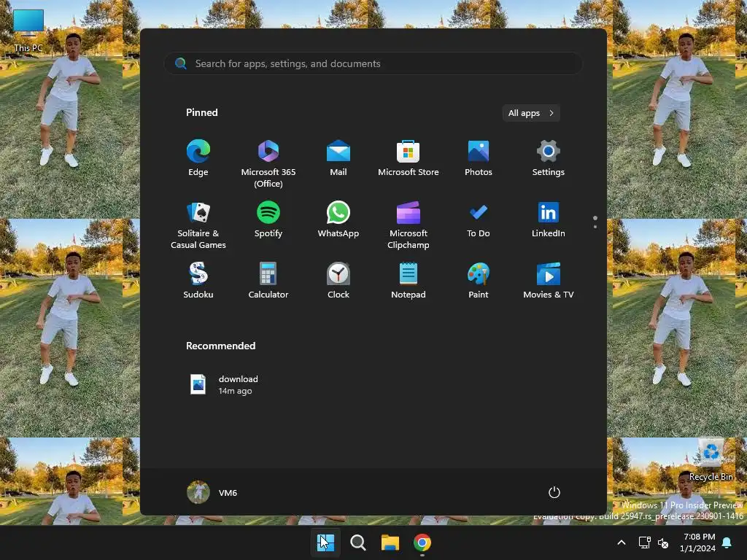
Task: Launch Solitaire & Casual Games
Action: click(x=198, y=225)
